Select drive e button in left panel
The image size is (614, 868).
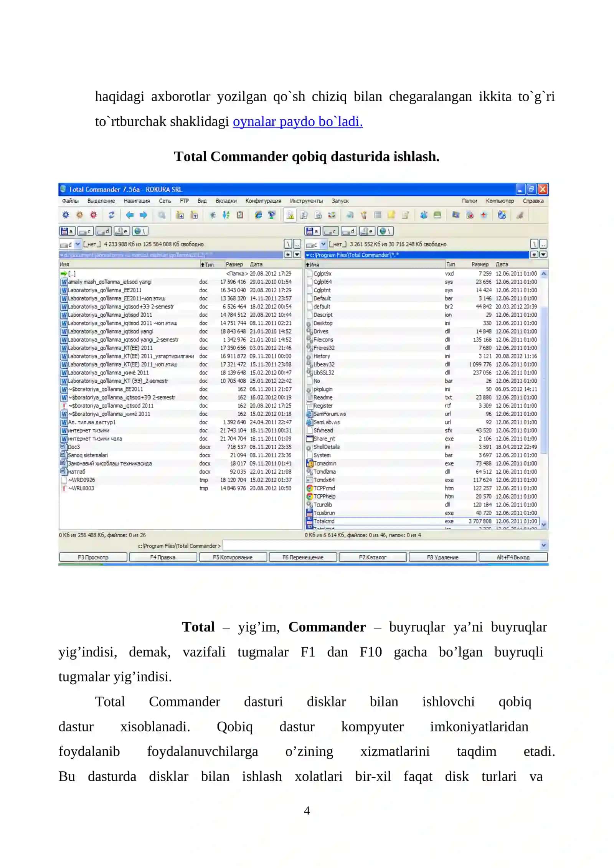tap(122, 231)
